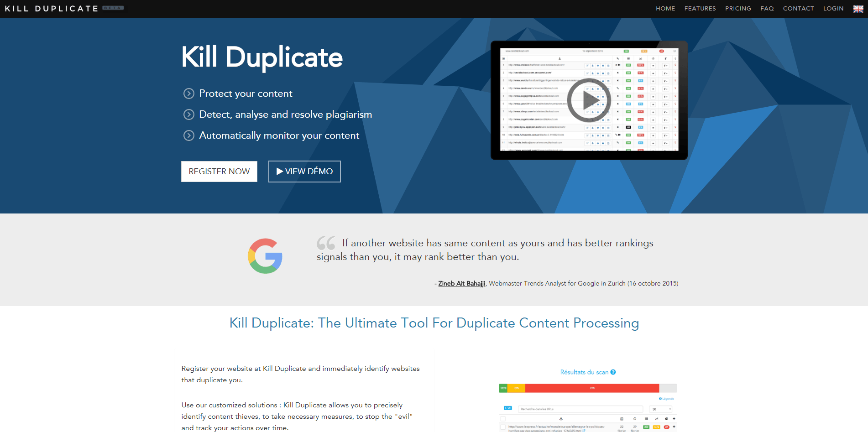Open the LOGIN page
Screen dimensions: 868x432
pos(833,9)
